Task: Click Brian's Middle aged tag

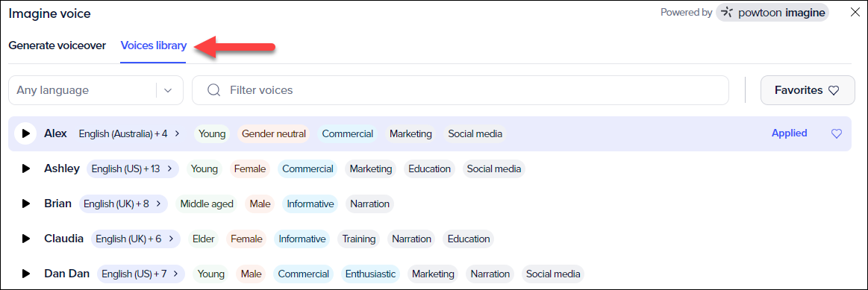Action: [x=207, y=204]
